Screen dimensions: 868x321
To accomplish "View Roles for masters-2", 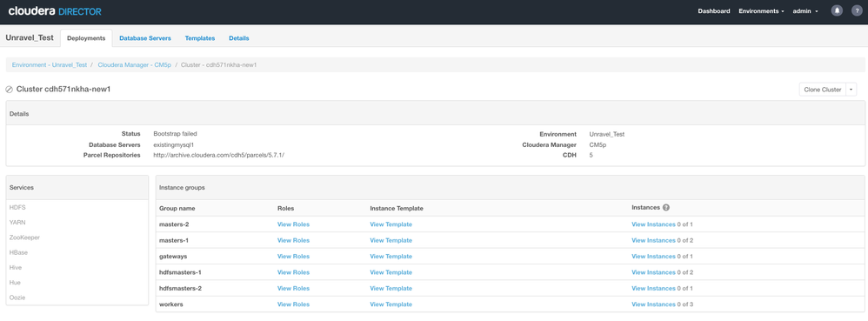I will click(x=293, y=224).
